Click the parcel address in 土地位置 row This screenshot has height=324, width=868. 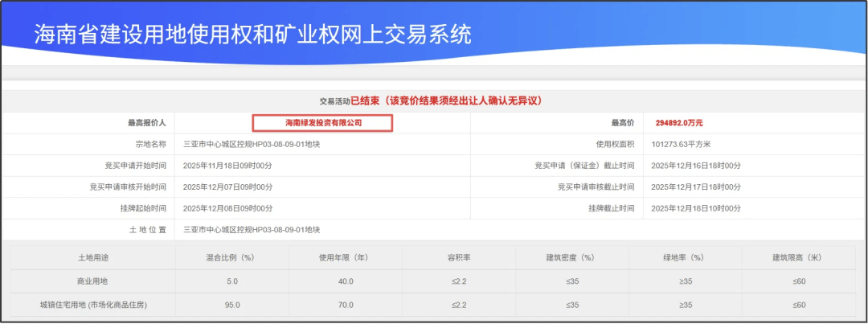(252, 230)
